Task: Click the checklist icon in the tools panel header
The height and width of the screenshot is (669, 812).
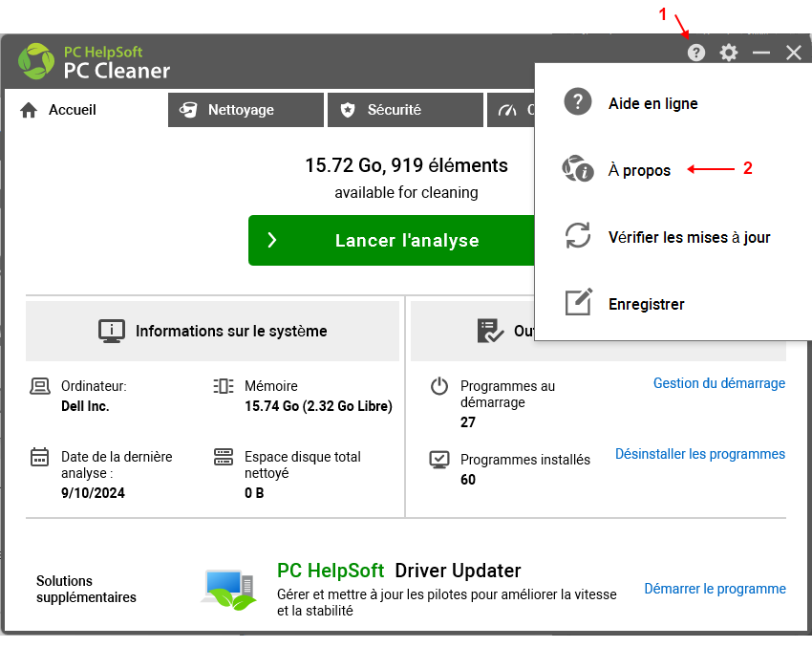Action: point(490,331)
